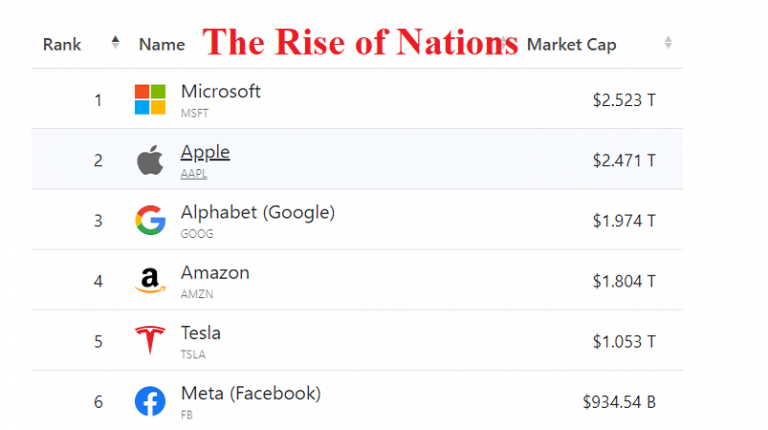Screen dimensions: 768x430
Task: Open the Microsoft company link
Action: pyautogui.click(x=221, y=91)
